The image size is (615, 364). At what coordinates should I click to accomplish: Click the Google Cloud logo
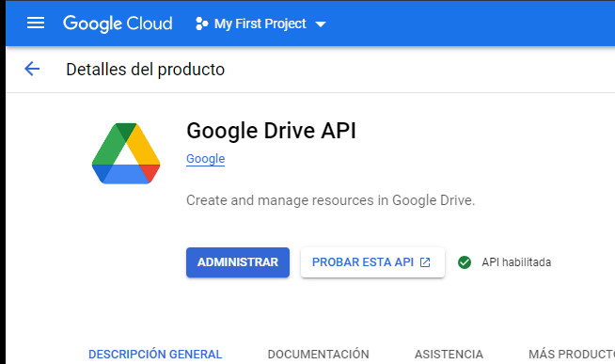pos(118,24)
